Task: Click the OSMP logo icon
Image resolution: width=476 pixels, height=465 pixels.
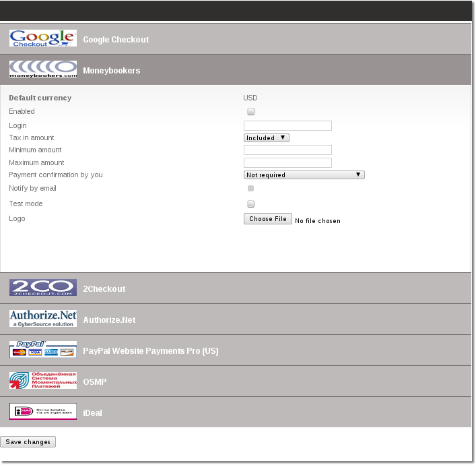Action: pos(43,381)
